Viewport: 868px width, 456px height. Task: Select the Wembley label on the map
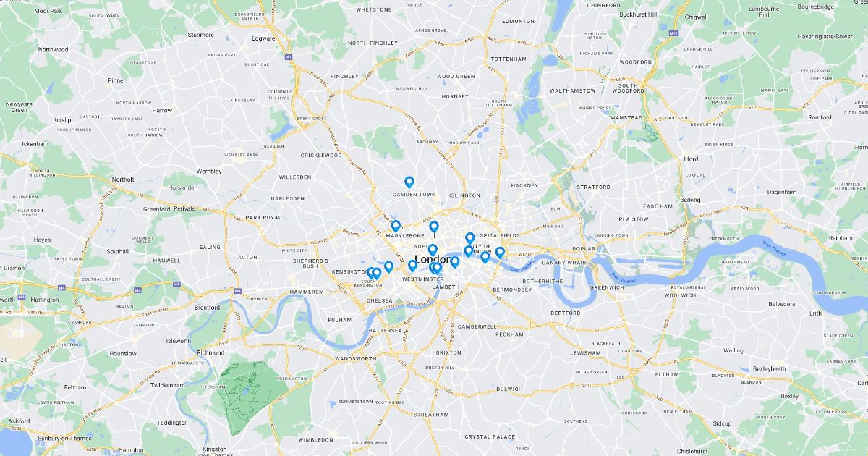(209, 171)
